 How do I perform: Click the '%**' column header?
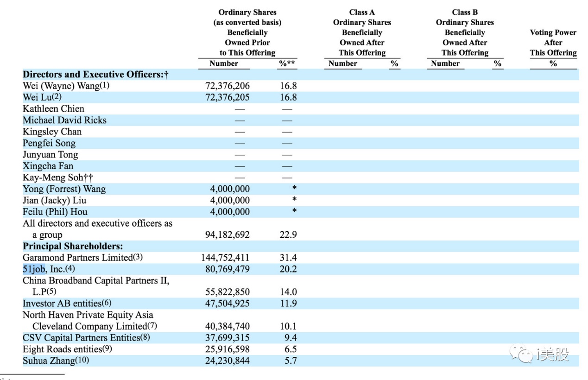pos(287,63)
